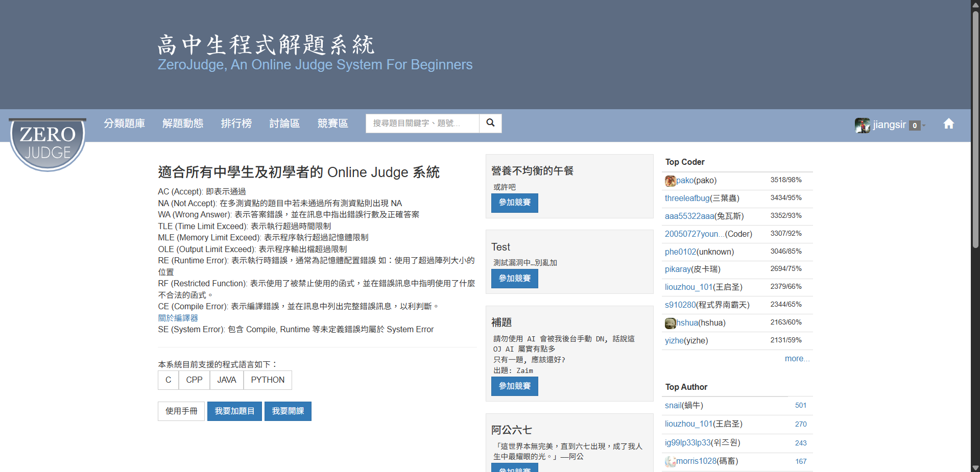Join the 補題 contest

click(515, 386)
